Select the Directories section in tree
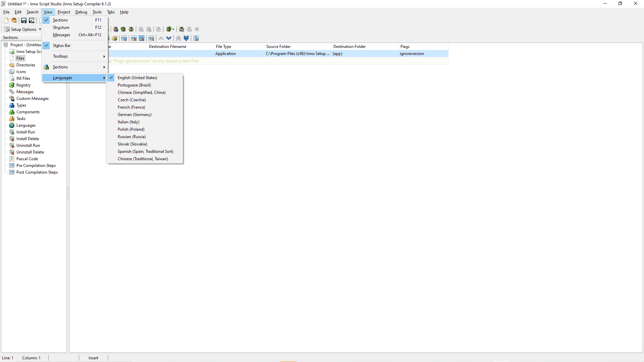 (x=26, y=65)
